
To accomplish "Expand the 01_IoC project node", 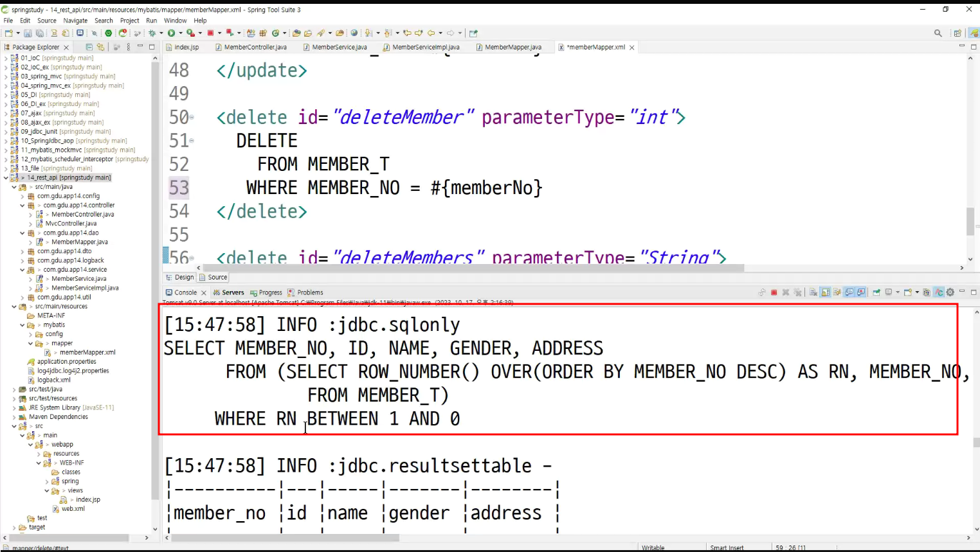I will pos(6,58).
